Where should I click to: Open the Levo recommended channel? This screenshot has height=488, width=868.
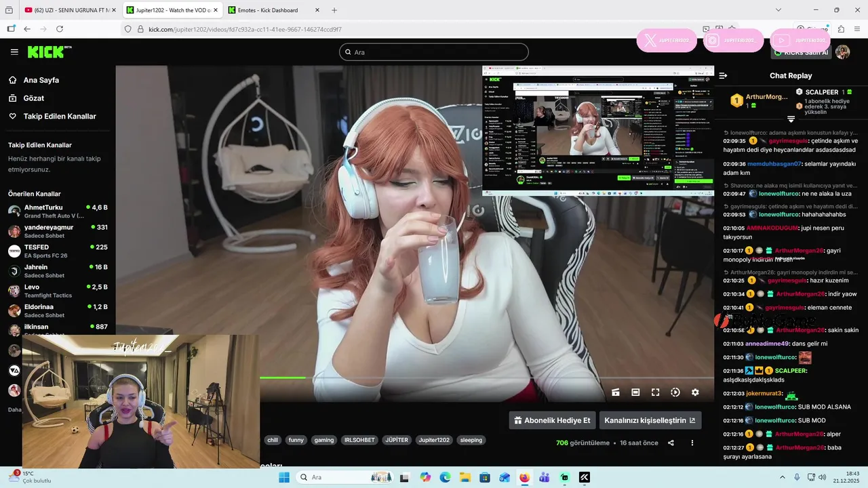[x=58, y=291]
